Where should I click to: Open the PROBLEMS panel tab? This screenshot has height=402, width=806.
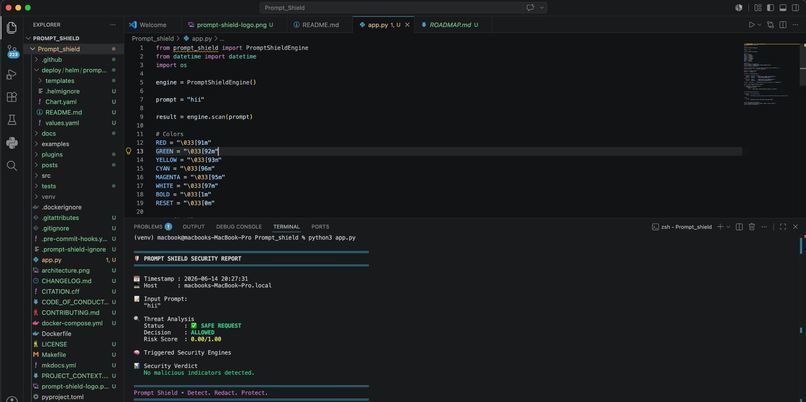coord(153,227)
